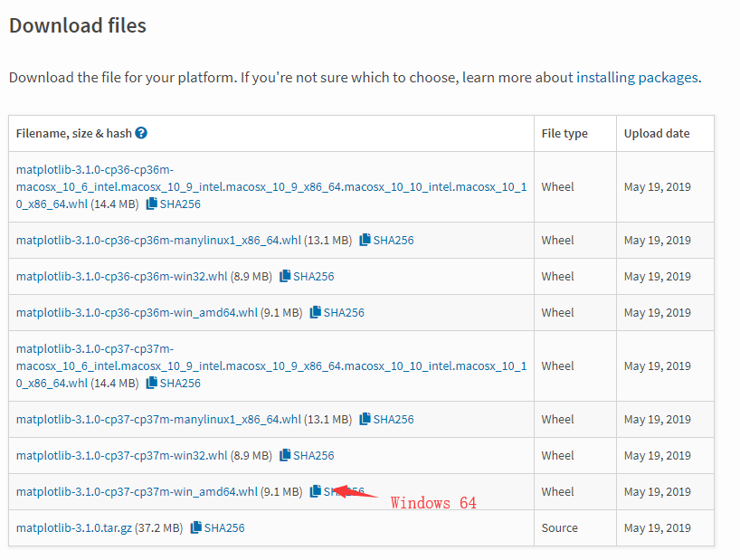The height and width of the screenshot is (560, 740).
Task: Copy SHA256 hash for the cp37 macosx wheel
Action: pos(173,383)
